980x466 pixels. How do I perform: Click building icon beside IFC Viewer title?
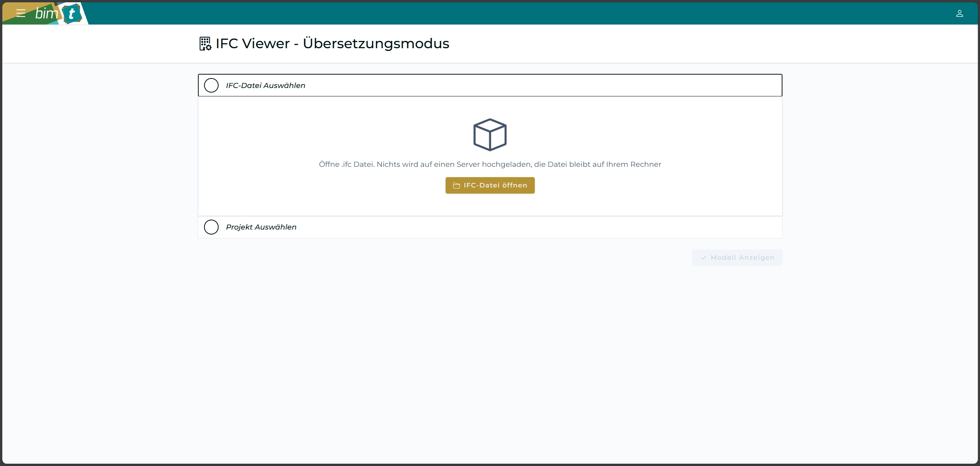point(205,44)
